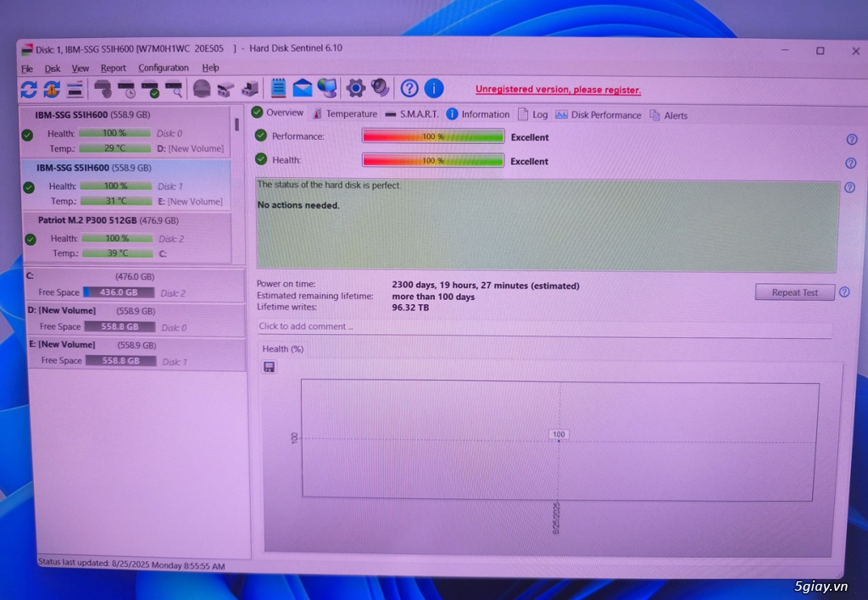
Task: Click the 'Click to add comment' field
Action: click(x=542, y=327)
